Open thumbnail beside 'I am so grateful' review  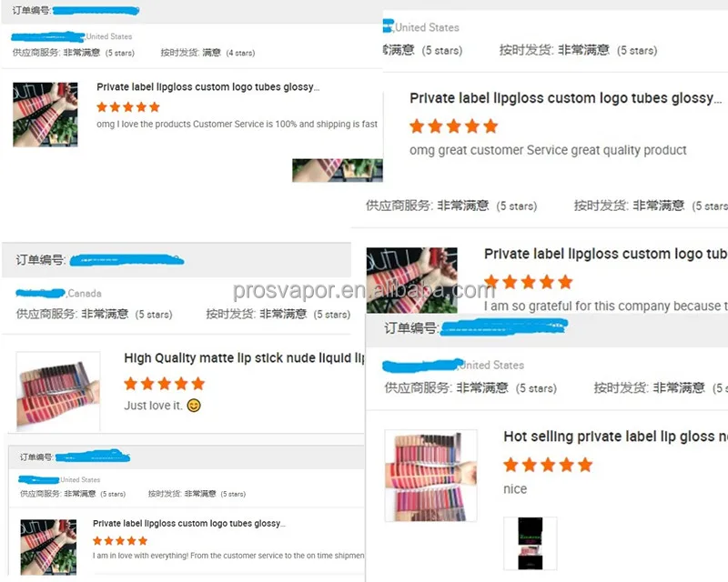(x=412, y=280)
